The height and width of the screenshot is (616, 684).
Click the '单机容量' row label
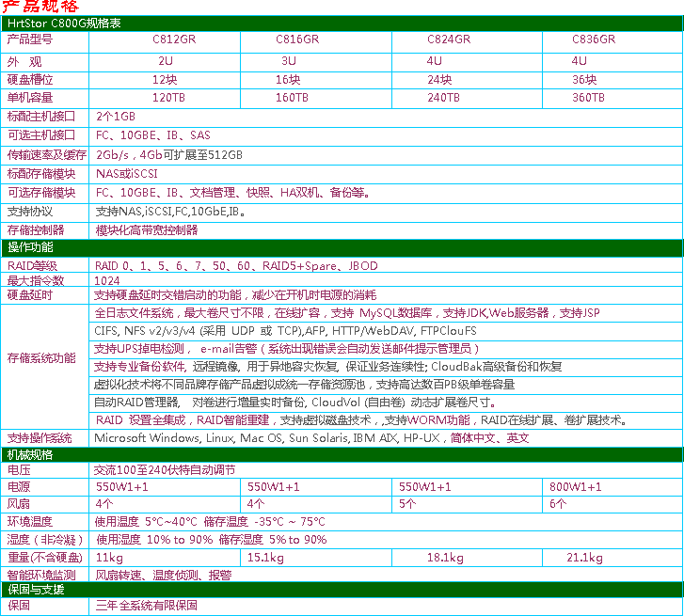pyautogui.click(x=30, y=98)
